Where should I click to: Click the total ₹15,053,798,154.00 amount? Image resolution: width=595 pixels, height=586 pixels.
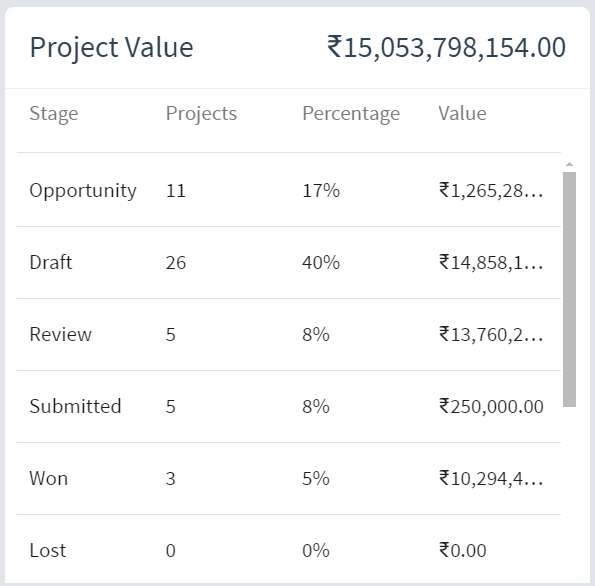pos(446,48)
